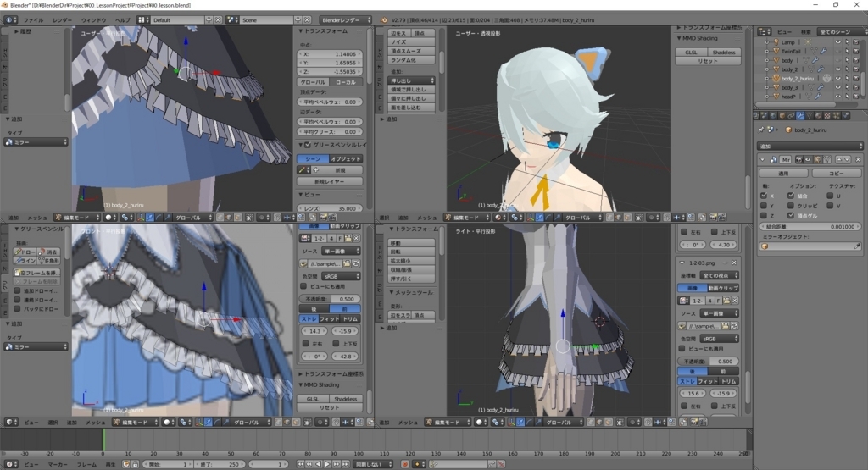Open the マーカー timeline menu
Viewport: 868px width, 470px height.
click(58, 464)
